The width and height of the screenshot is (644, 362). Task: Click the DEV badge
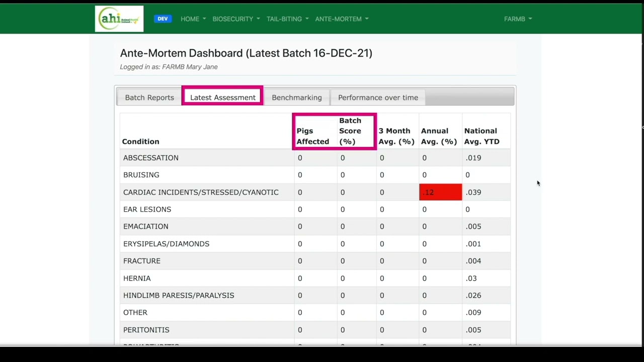[x=163, y=19]
